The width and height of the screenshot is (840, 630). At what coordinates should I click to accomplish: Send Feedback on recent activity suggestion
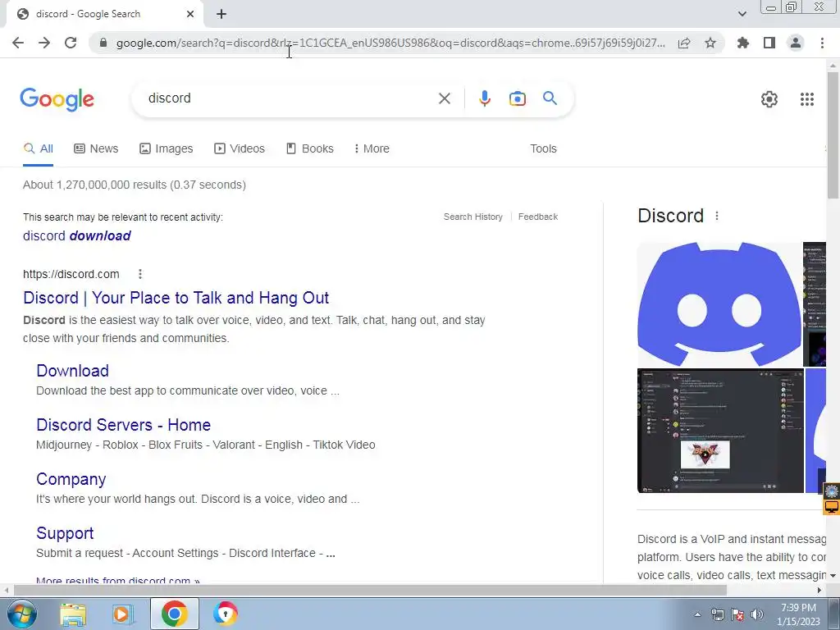coord(538,217)
